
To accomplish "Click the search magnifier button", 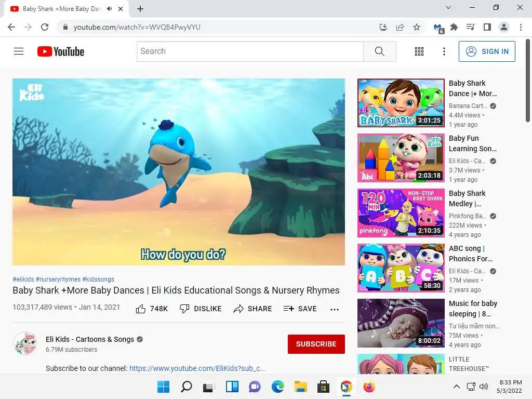I will [x=380, y=51].
